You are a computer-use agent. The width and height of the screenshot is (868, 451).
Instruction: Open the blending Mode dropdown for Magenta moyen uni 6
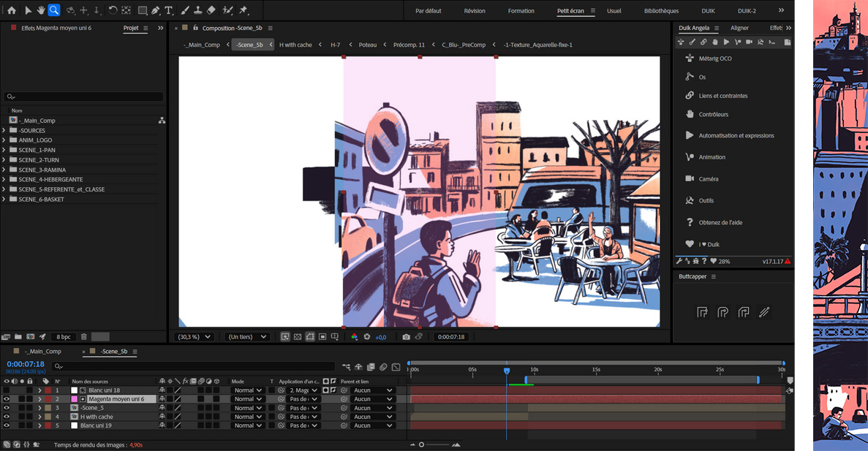point(246,399)
